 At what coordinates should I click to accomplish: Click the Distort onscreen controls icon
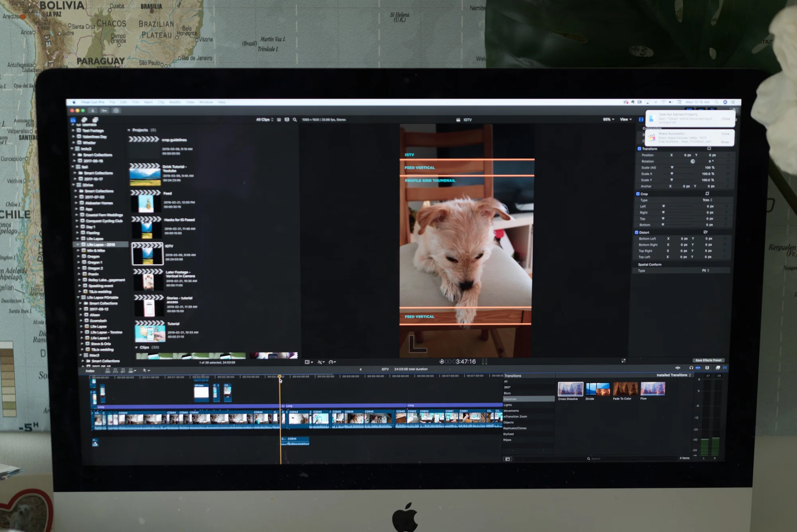tap(705, 232)
